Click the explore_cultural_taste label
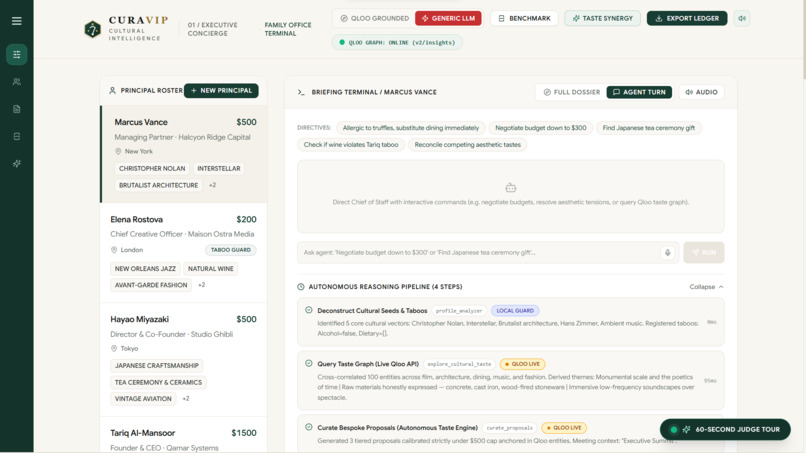This screenshot has height=453, width=806. 459,364
